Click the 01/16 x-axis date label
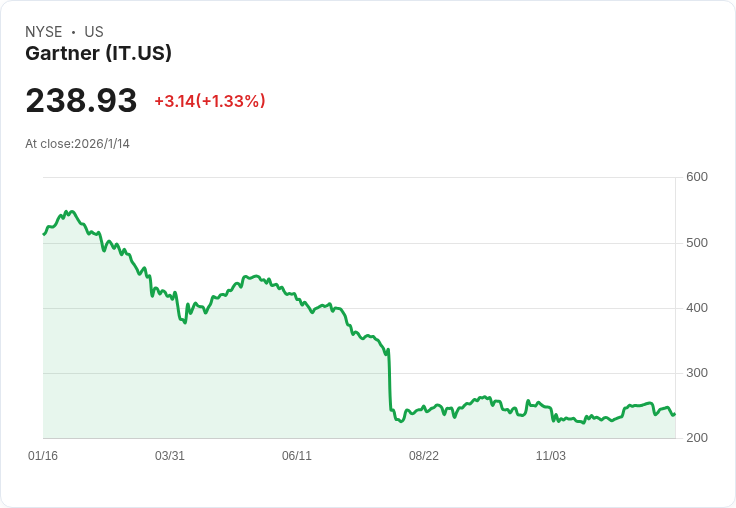The image size is (736, 508). tap(43, 456)
